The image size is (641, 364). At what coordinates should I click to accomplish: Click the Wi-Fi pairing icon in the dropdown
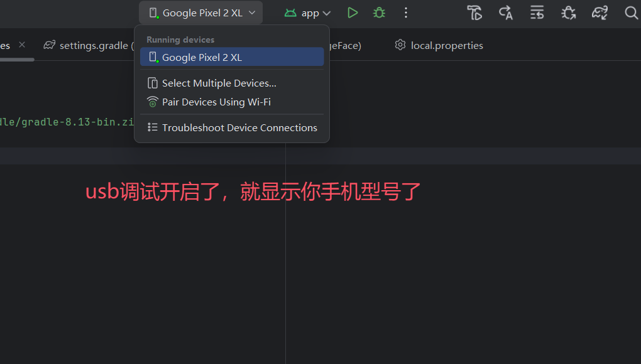153,102
